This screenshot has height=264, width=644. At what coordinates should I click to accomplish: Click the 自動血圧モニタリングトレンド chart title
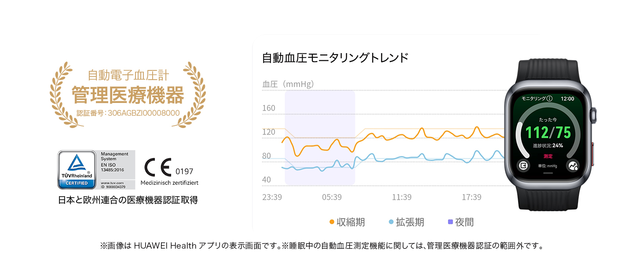[335, 58]
